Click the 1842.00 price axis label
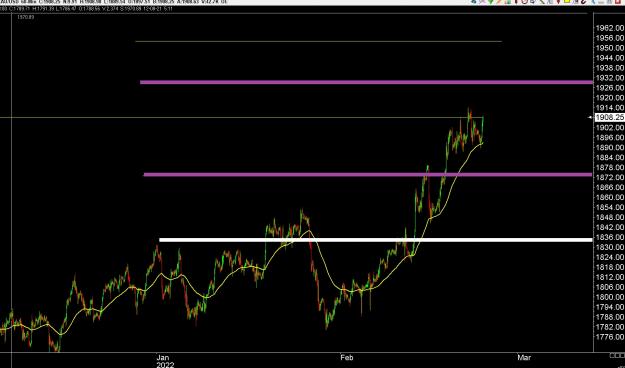 (610, 227)
